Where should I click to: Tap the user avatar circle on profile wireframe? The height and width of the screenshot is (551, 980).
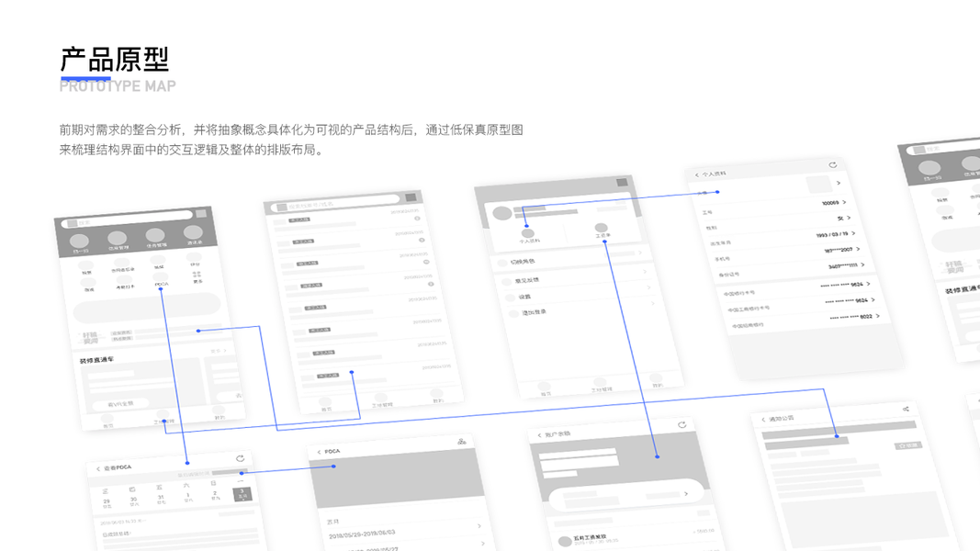click(501, 214)
